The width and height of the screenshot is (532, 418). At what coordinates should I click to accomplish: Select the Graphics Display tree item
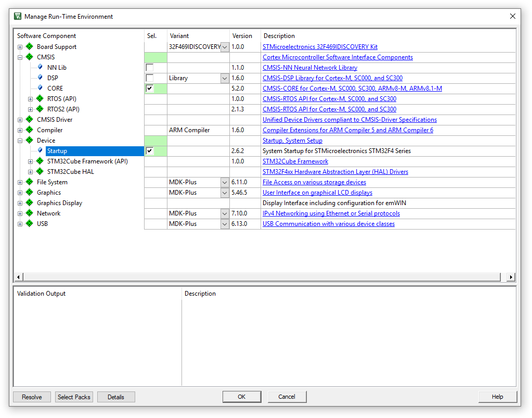[60, 203]
